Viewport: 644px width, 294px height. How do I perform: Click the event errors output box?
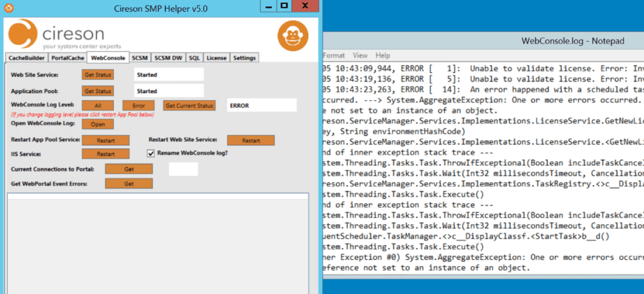point(158,244)
